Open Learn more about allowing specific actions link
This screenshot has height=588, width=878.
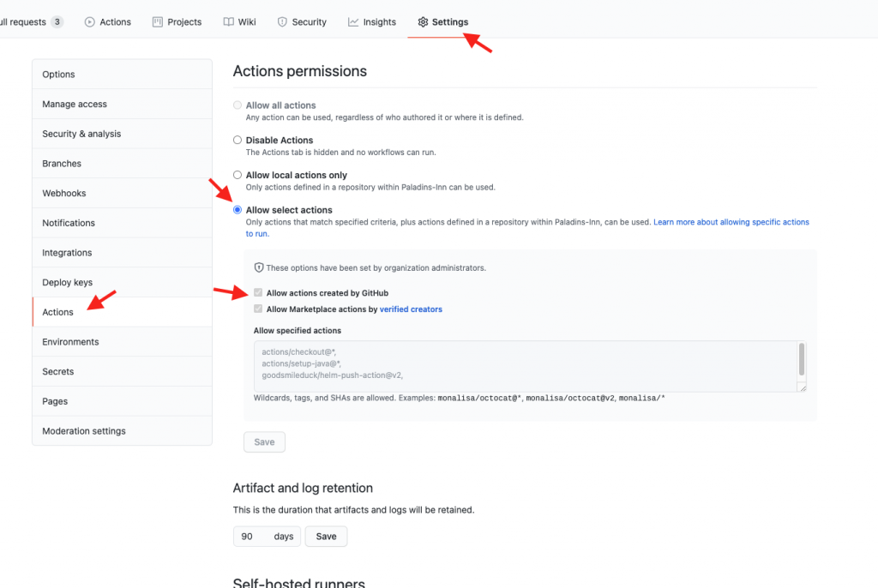(x=731, y=222)
